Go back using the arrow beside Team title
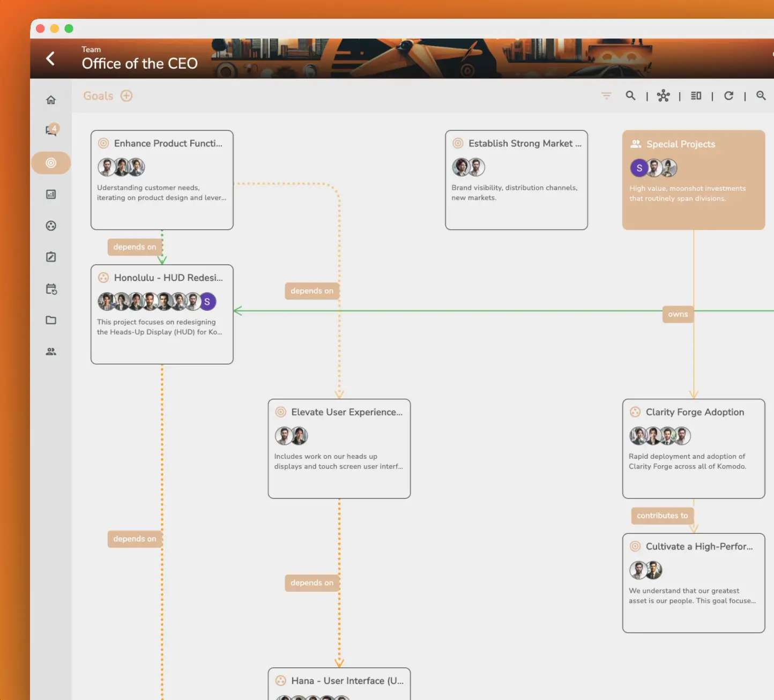 pyautogui.click(x=50, y=58)
